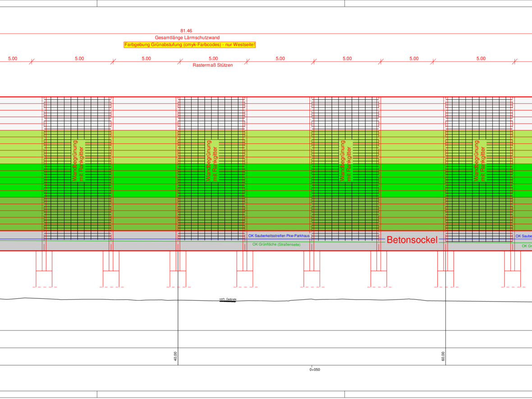Image resolution: width=532 pixels, height=399 pixels.
Task: Select the 0+050 chainage label
Action: [x=315, y=370]
